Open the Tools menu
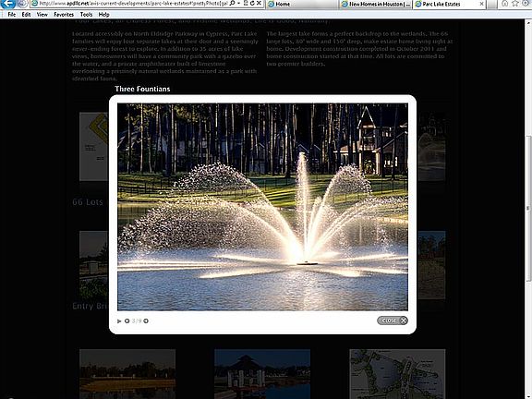532x399 pixels. pyautogui.click(x=86, y=15)
